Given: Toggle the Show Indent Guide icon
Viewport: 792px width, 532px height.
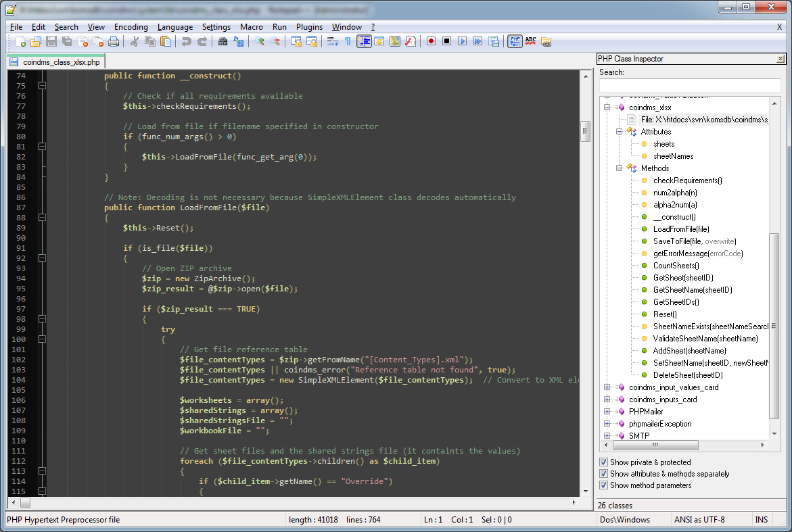Looking at the screenshot, I should pyautogui.click(x=364, y=42).
